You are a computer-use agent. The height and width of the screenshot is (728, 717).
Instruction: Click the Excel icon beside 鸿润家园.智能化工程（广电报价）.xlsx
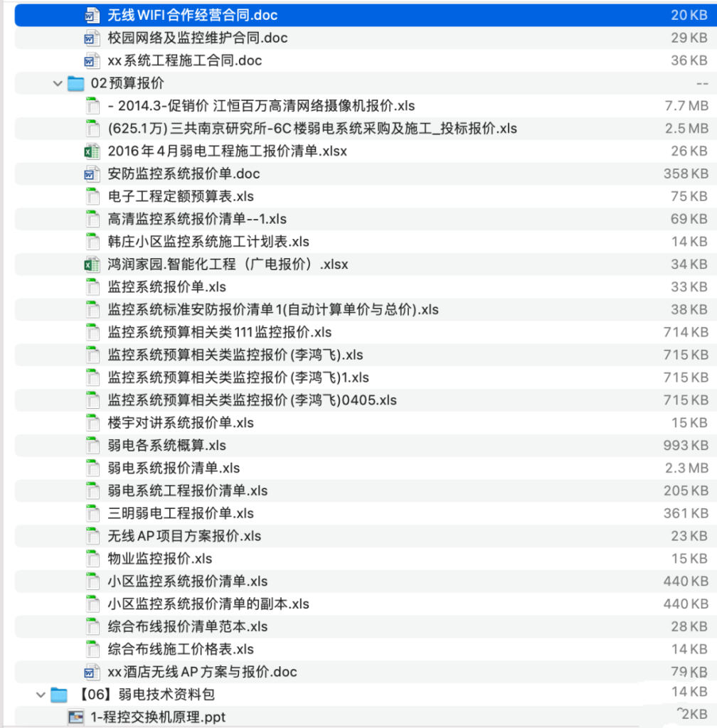click(92, 264)
